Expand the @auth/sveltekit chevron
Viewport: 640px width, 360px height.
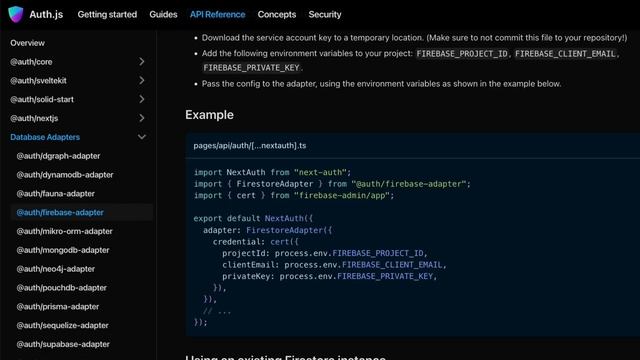point(142,80)
